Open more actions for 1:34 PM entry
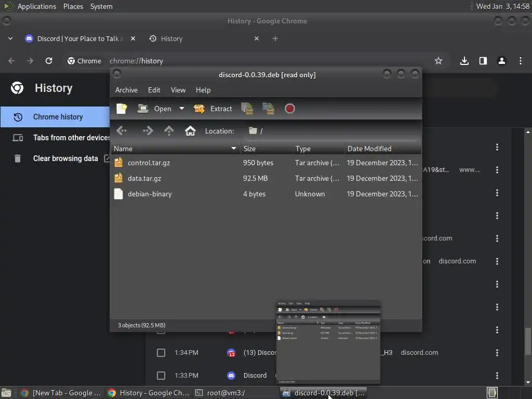Viewport: 532px width, 399px height. (x=497, y=353)
